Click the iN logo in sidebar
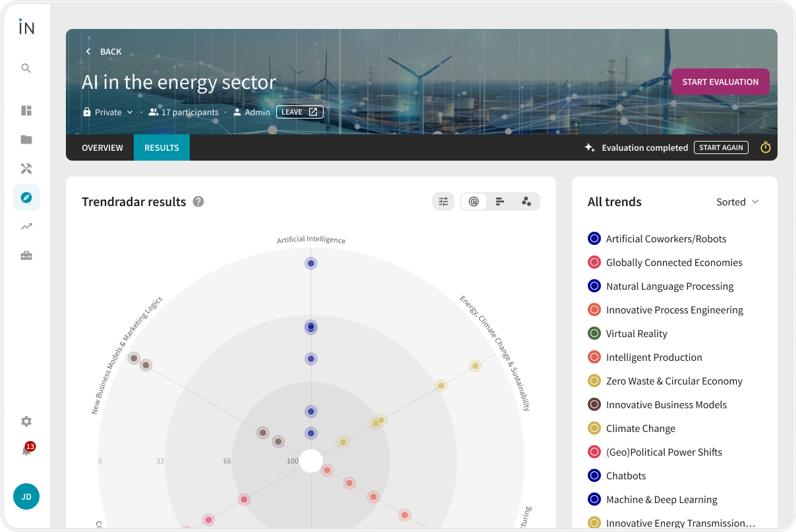Viewport: 796px width, 532px height. coord(26,27)
